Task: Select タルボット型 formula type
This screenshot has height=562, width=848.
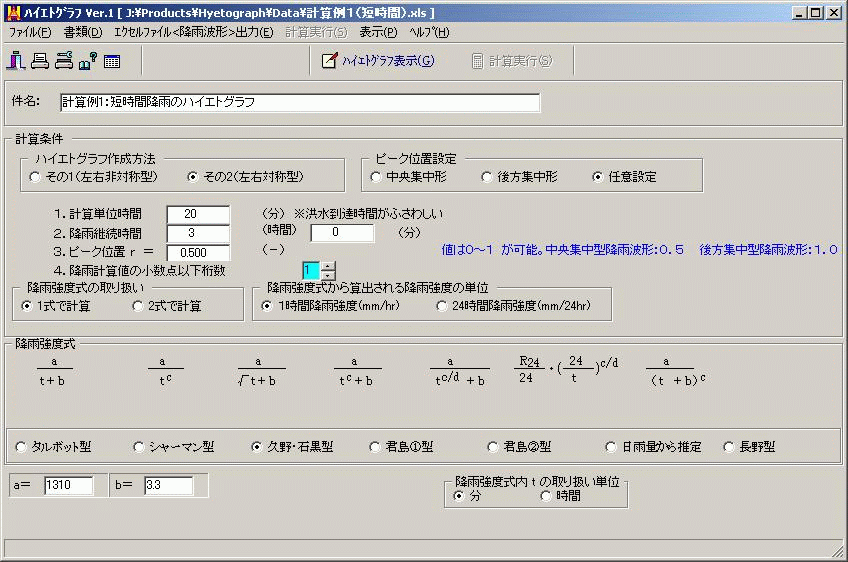Action: [54, 447]
